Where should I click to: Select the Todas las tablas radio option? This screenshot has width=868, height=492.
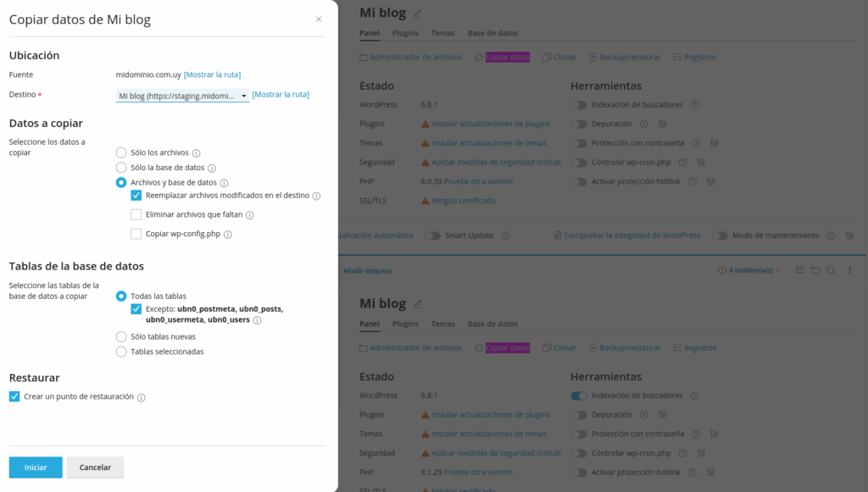click(x=121, y=296)
